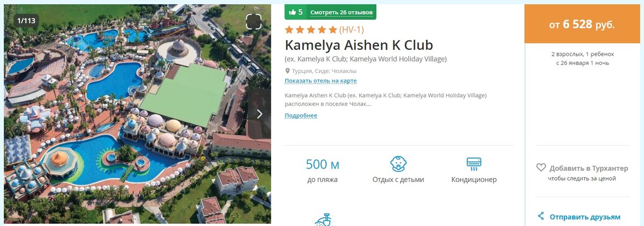Expand description with Подробнее

tap(301, 115)
